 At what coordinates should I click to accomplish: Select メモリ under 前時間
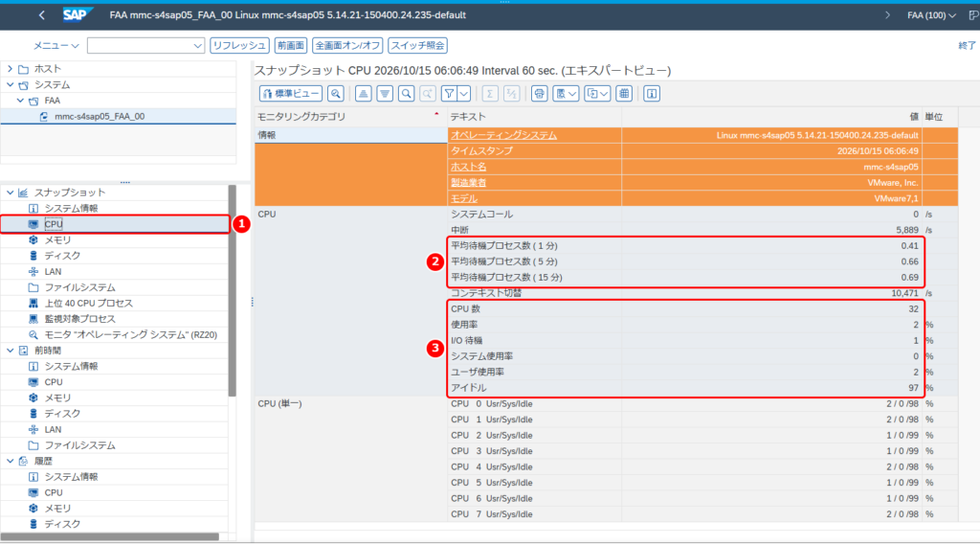tap(57, 397)
